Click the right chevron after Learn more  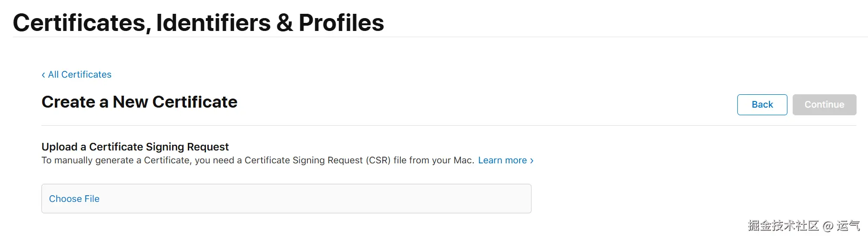(532, 160)
